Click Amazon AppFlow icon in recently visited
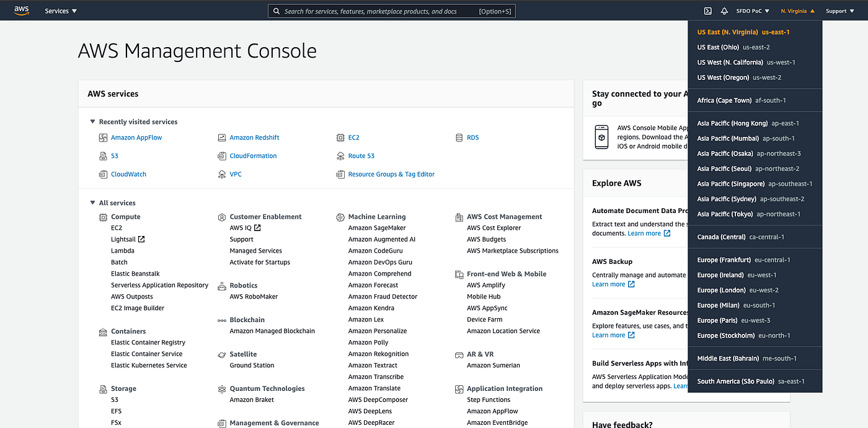868x428 pixels. pyautogui.click(x=104, y=138)
